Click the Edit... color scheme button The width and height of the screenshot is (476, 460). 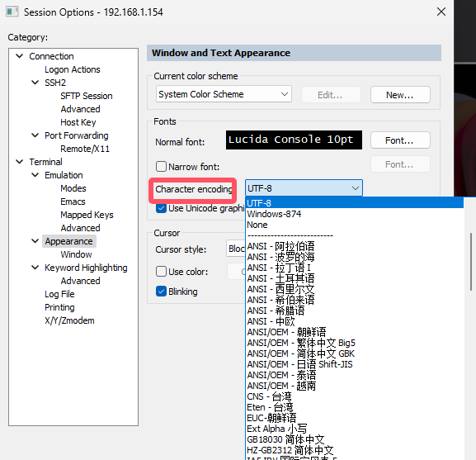(x=331, y=95)
